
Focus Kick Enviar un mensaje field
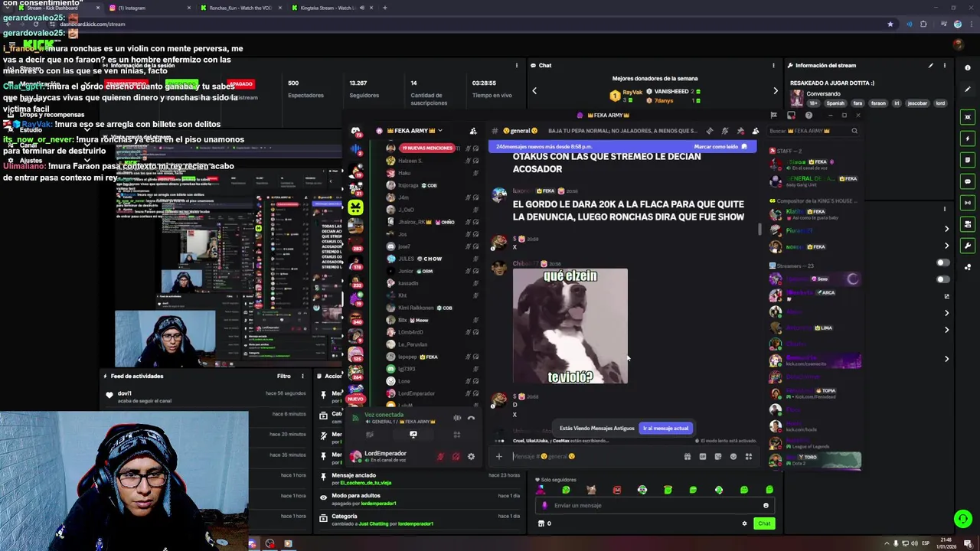(x=655, y=505)
